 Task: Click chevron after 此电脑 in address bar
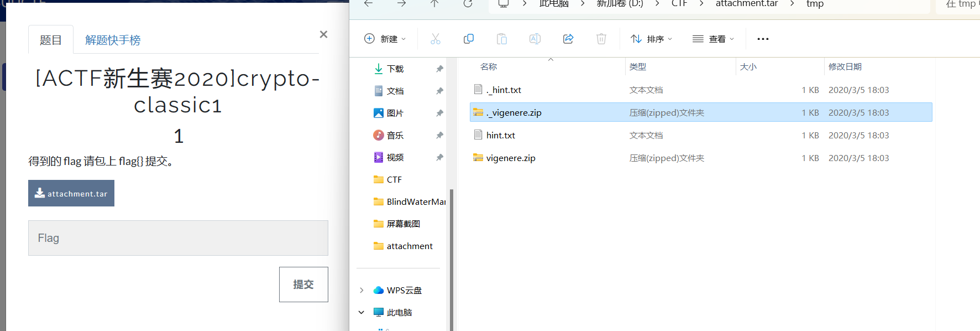click(583, 3)
